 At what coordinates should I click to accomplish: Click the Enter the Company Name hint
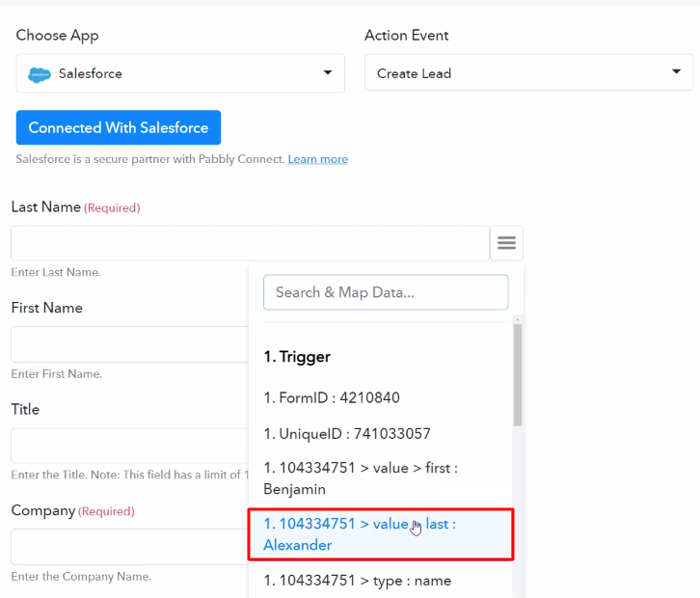(81, 577)
